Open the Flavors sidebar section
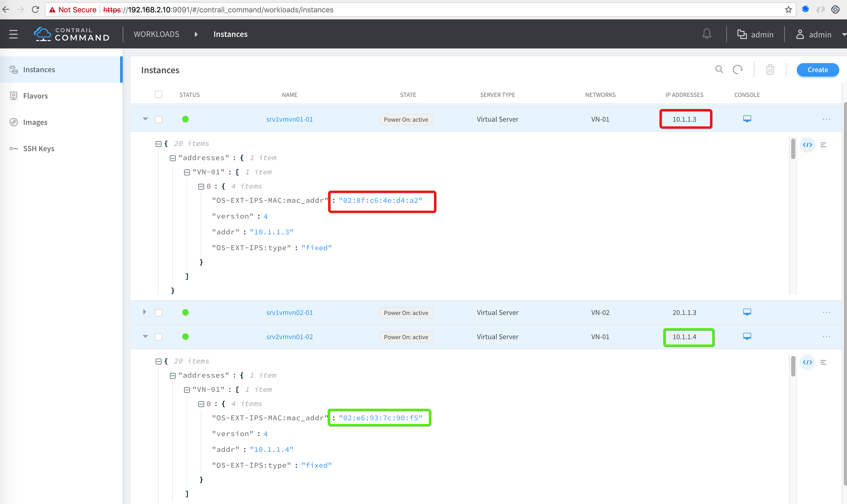 tap(35, 96)
